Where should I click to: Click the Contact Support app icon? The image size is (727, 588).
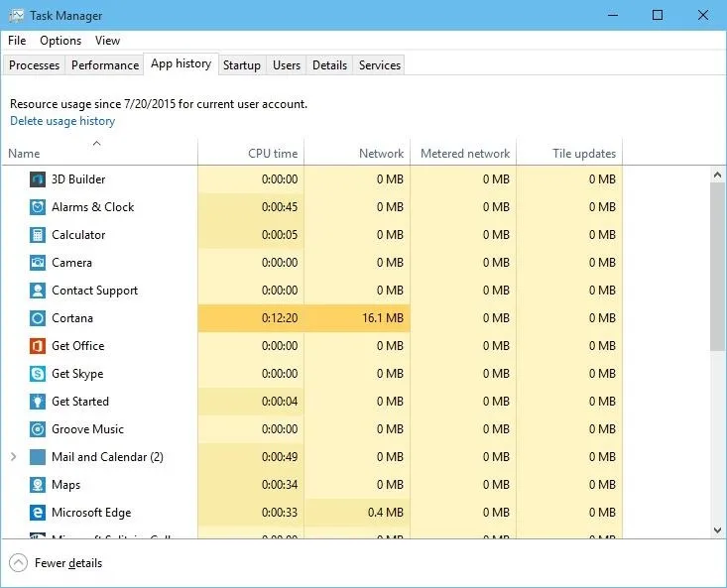click(x=38, y=291)
